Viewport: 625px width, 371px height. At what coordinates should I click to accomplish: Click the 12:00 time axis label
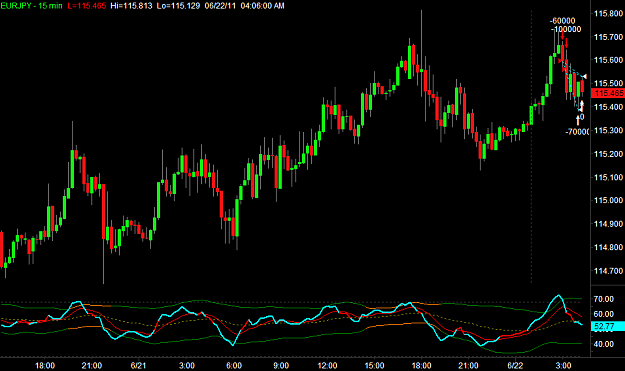coord(327,365)
